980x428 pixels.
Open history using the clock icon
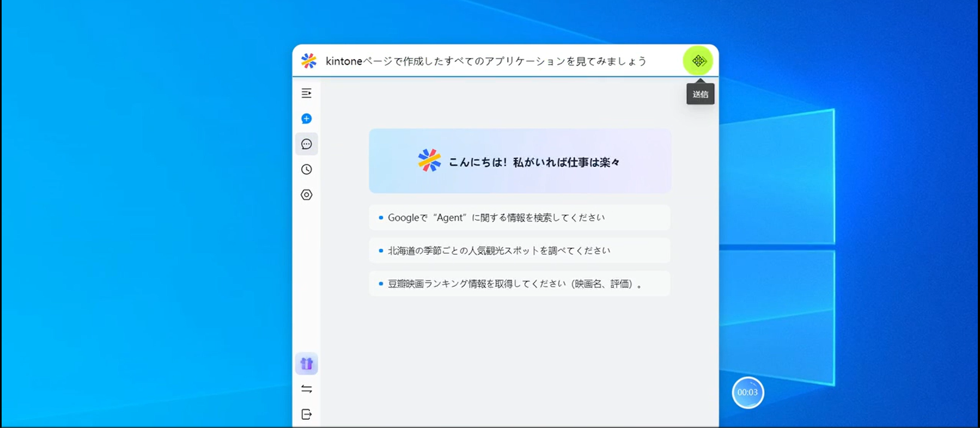307,169
